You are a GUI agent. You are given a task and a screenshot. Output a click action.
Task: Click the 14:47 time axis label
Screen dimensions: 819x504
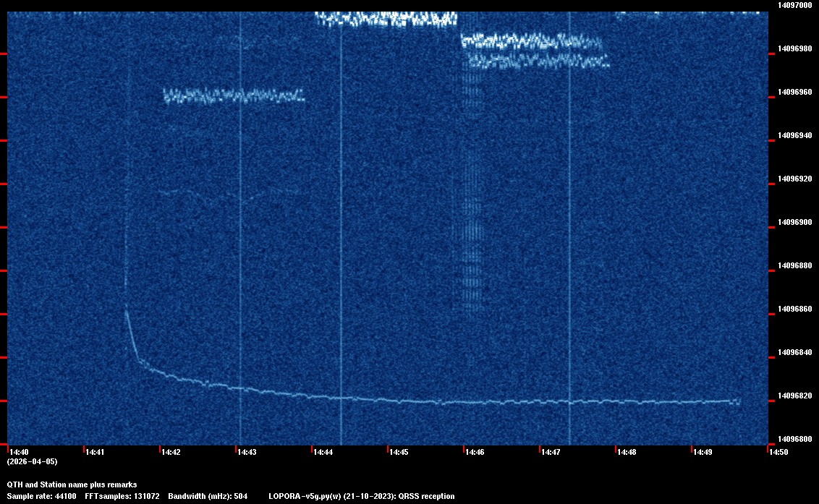(551, 452)
